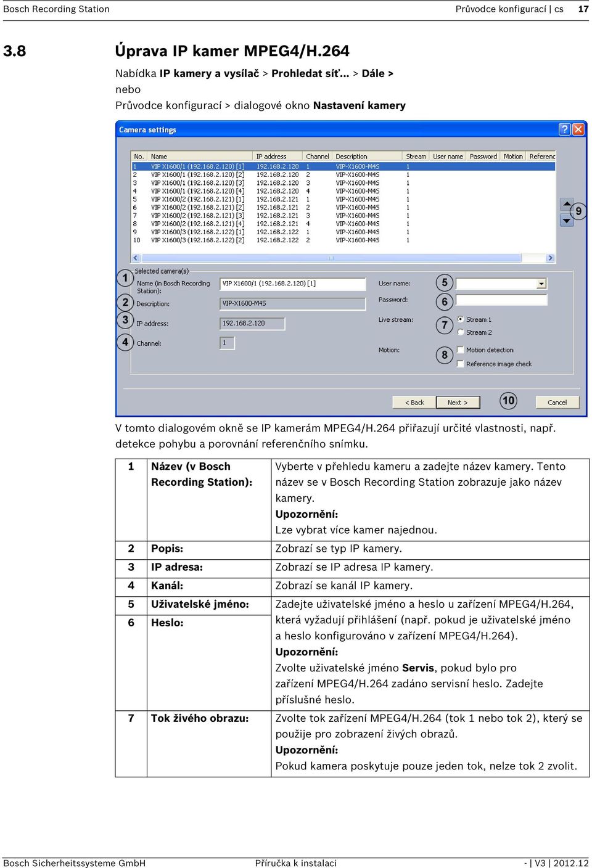592x868 pixels.
Task: Open the User name dropdown
Action: point(541,284)
